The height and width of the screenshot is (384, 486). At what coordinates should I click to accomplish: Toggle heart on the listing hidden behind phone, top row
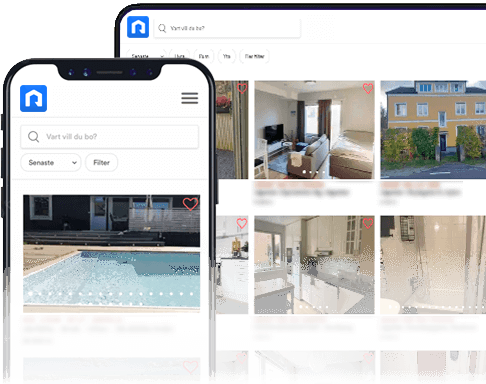[x=242, y=88]
